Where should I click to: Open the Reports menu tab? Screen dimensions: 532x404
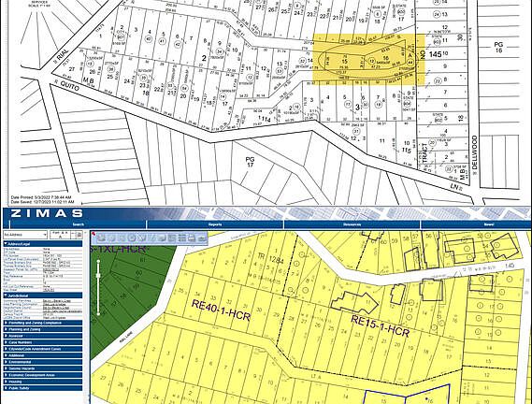(215, 224)
